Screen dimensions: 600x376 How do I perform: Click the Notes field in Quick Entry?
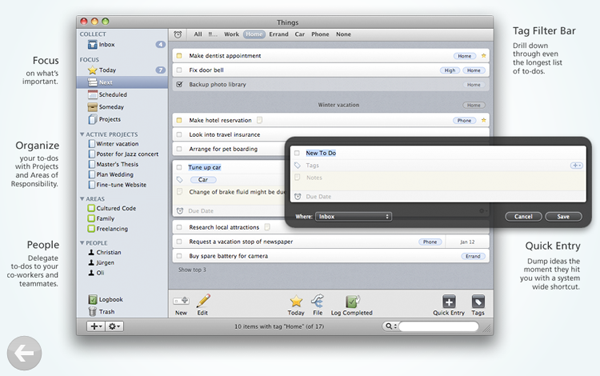[x=437, y=180]
